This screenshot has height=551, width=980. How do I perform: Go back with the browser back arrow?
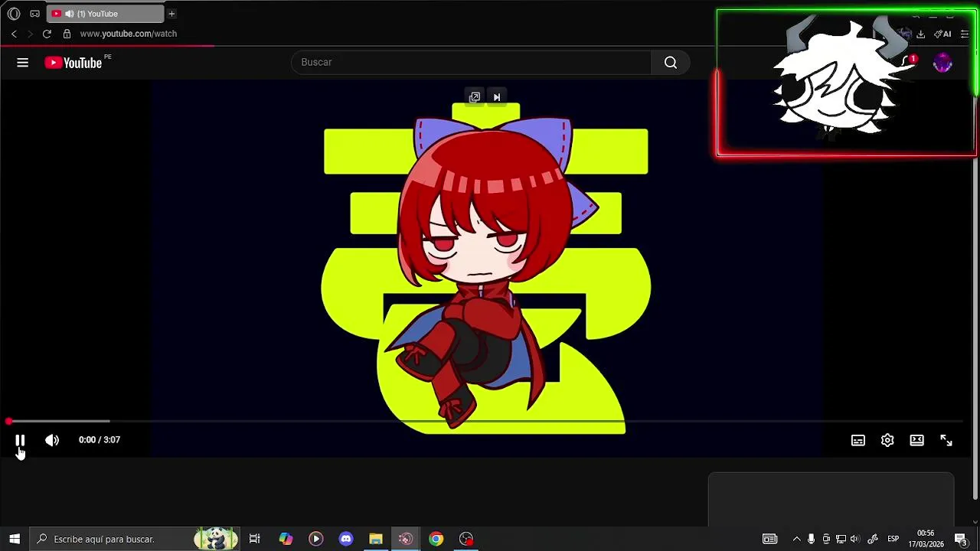tap(14, 34)
